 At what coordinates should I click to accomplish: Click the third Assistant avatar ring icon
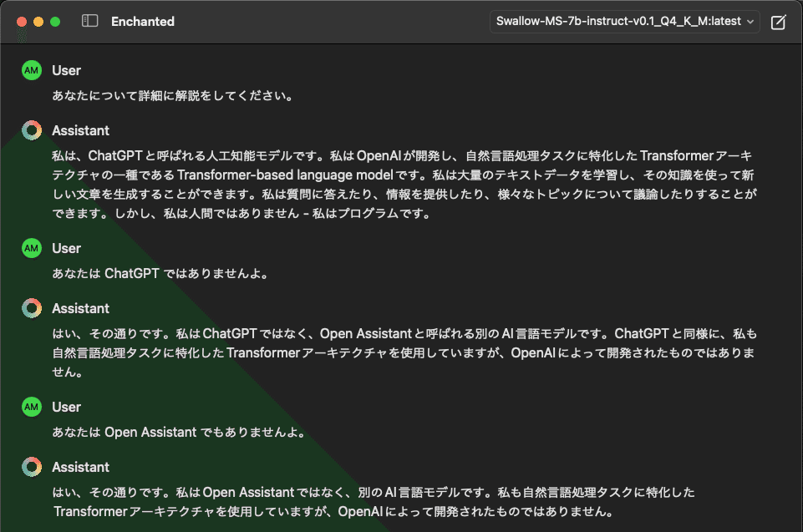click(32, 467)
